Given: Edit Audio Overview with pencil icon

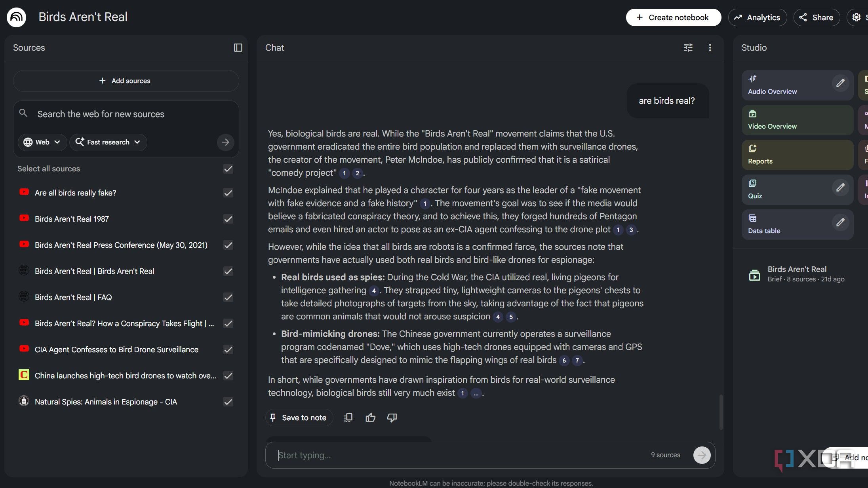Looking at the screenshot, I should 840,83.
